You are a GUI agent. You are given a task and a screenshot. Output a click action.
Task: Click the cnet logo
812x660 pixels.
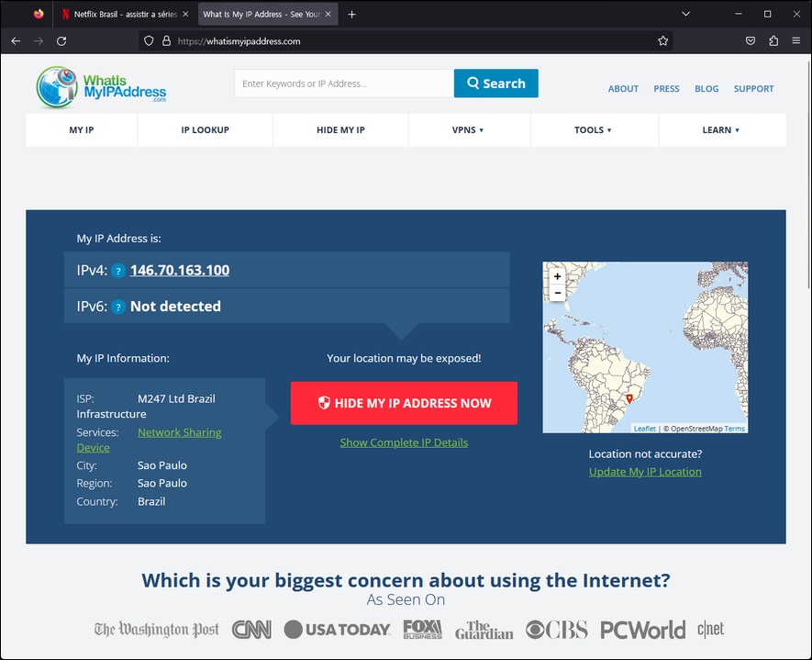(710, 629)
